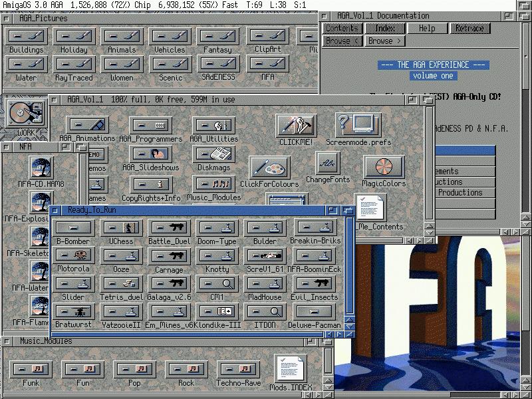Launch the Bratwurst helicopter game
This screenshot has width=532, height=399.
click(x=74, y=311)
